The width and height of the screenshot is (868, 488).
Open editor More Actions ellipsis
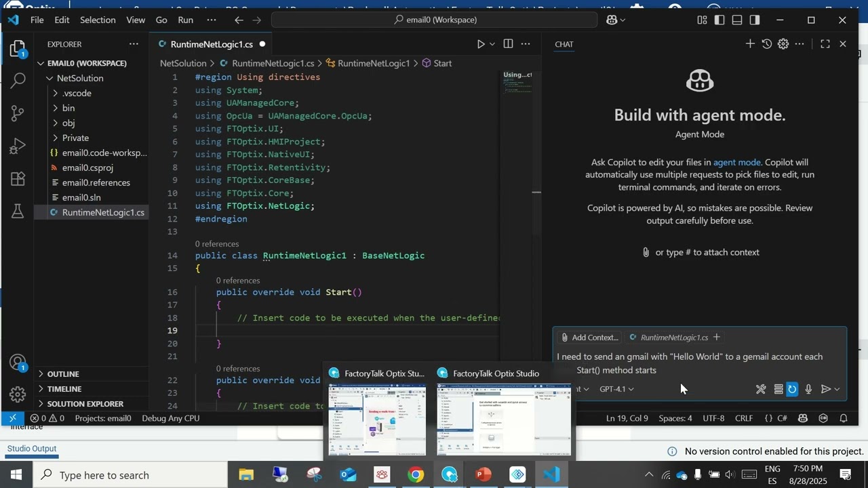526,44
